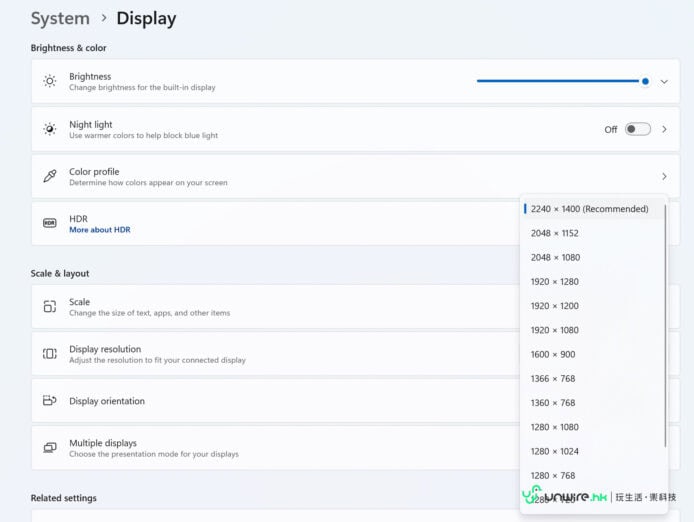Screen dimensions: 694x522
Task: Click the Brightness sun icon
Action: tap(50, 81)
